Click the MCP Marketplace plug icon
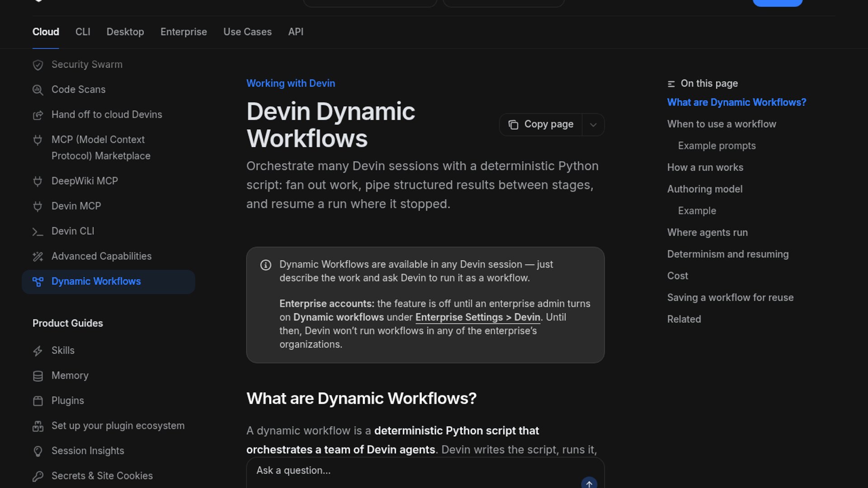868x488 pixels. tap(38, 140)
